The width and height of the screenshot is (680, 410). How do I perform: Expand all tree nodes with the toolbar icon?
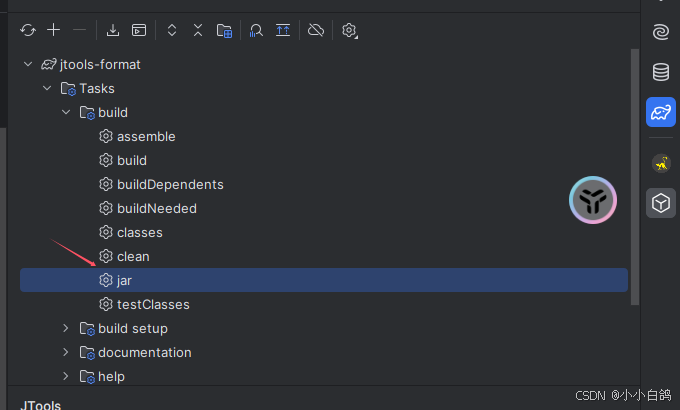[172, 30]
